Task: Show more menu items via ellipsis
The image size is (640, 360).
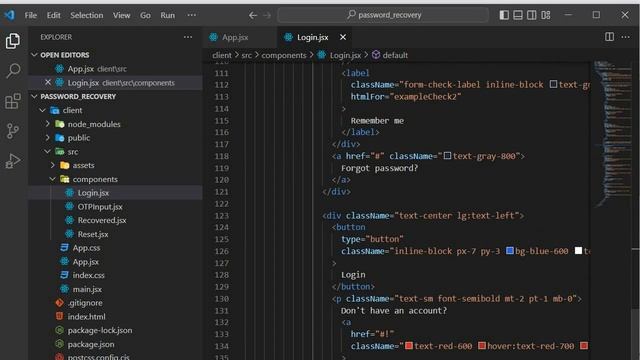Action: pyautogui.click(x=191, y=15)
